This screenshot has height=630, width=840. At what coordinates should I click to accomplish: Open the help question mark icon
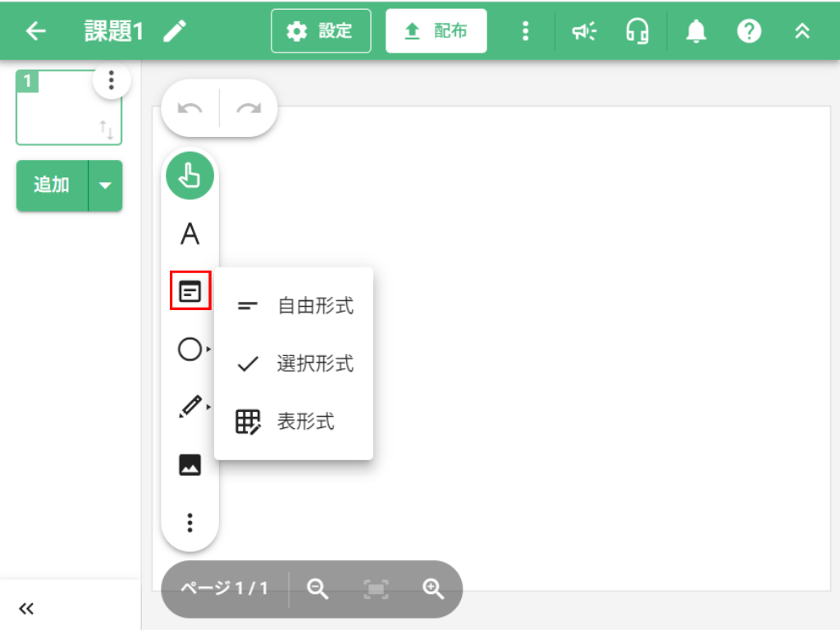pyautogui.click(x=749, y=31)
